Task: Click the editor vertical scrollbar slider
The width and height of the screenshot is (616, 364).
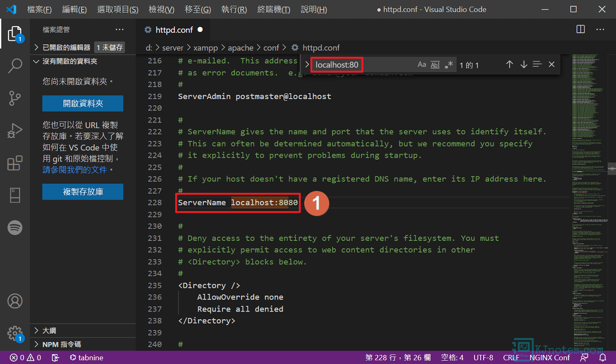Action: tap(612, 168)
